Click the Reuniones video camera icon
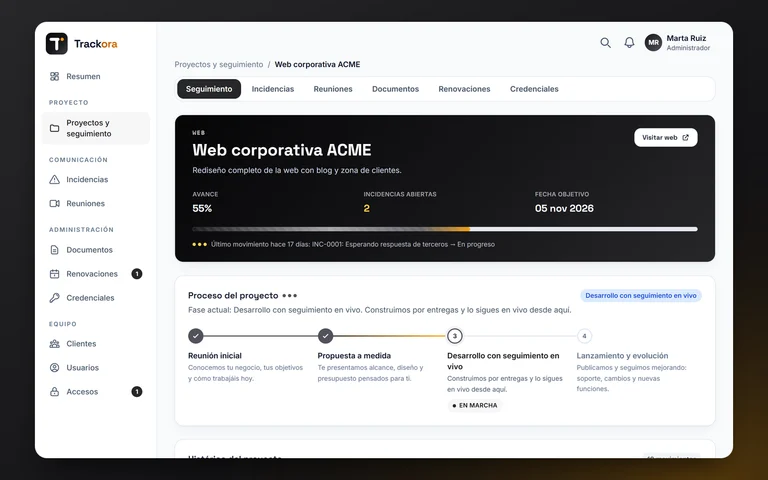Screen dimensions: 768x480 (54, 203)
